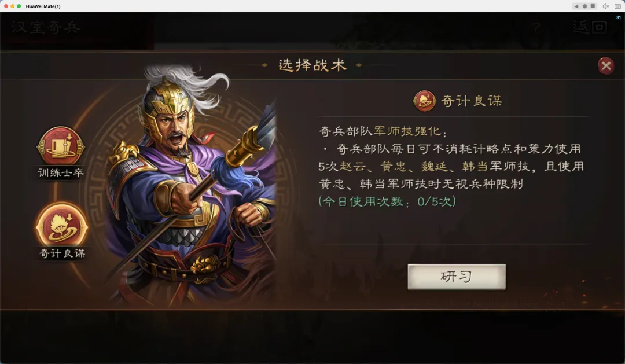Open the keyboard icon in title bar

[617, 6]
